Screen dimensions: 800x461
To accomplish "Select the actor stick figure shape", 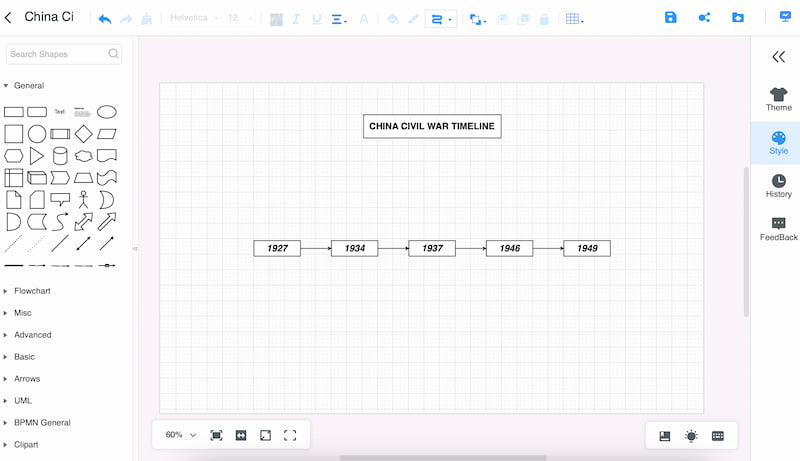I will click(84, 199).
